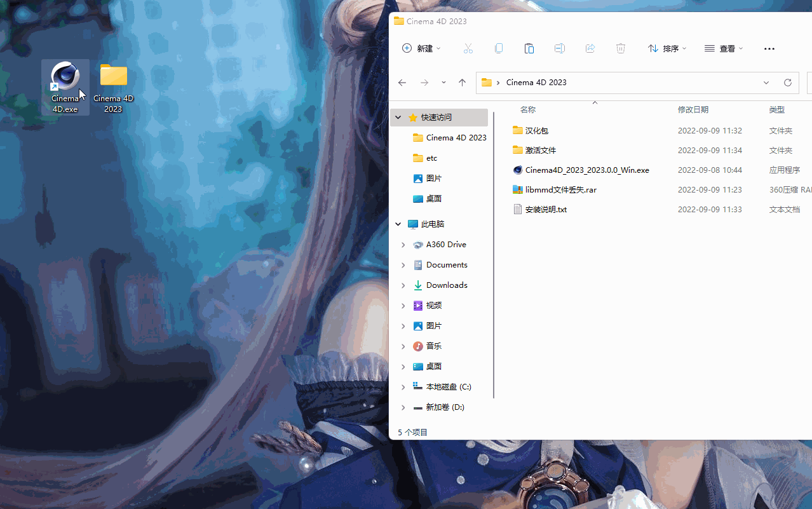Expand the A360 Drive node

coord(403,245)
